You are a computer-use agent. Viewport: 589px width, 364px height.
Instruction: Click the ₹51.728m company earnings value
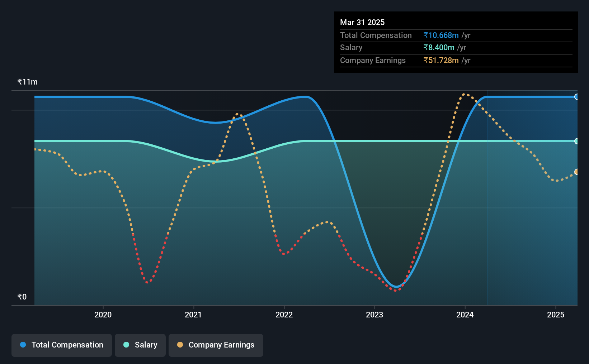click(441, 60)
